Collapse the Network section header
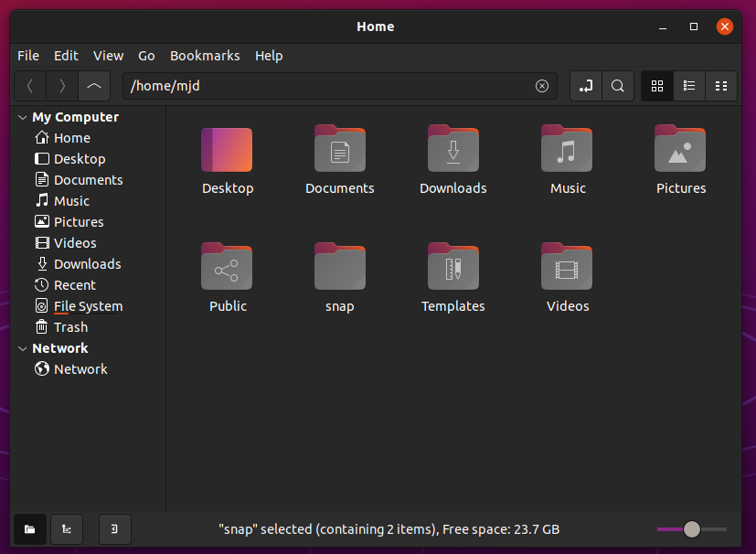Viewport: 756px width, 554px height. point(22,348)
